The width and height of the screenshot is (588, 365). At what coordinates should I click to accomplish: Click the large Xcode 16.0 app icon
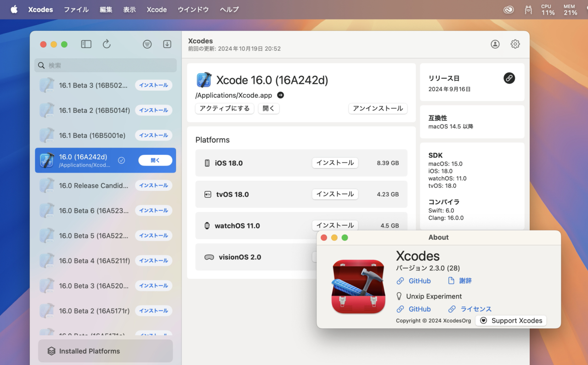[204, 80]
